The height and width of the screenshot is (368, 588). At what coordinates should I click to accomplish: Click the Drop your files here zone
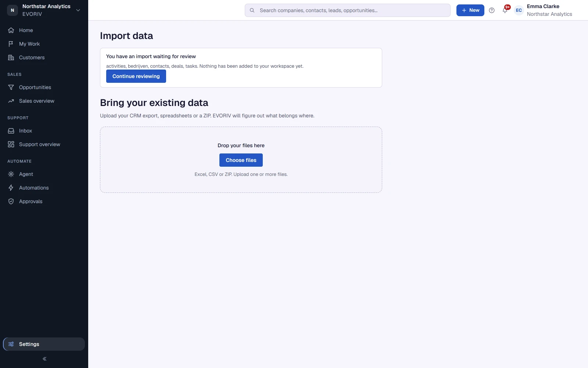click(x=241, y=160)
